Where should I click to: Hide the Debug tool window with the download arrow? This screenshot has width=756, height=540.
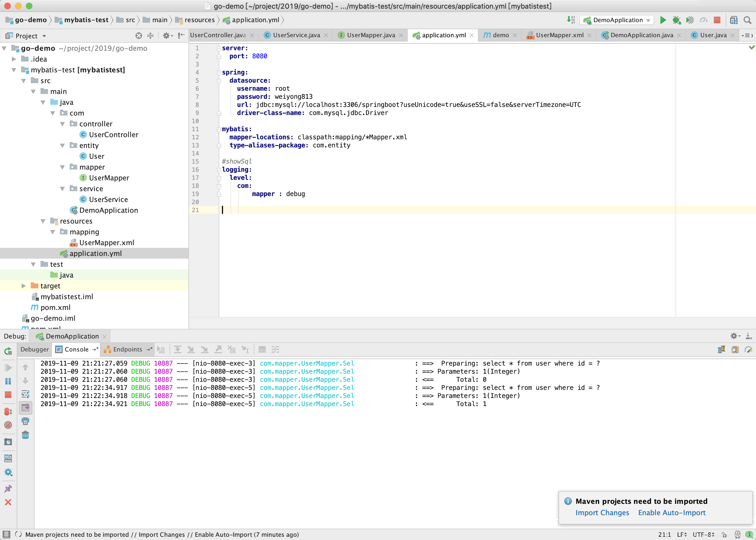[x=748, y=336]
